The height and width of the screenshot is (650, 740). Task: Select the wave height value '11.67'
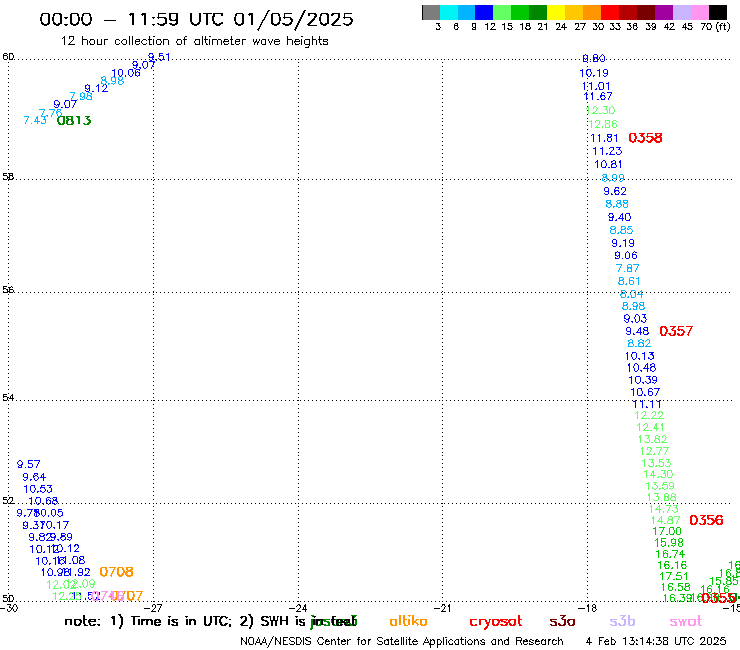[x=598, y=96]
